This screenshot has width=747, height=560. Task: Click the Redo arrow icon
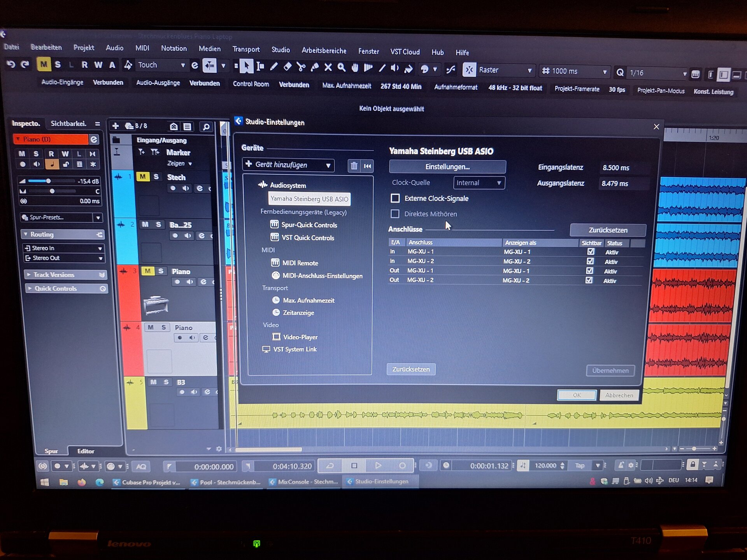[x=25, y=64]
